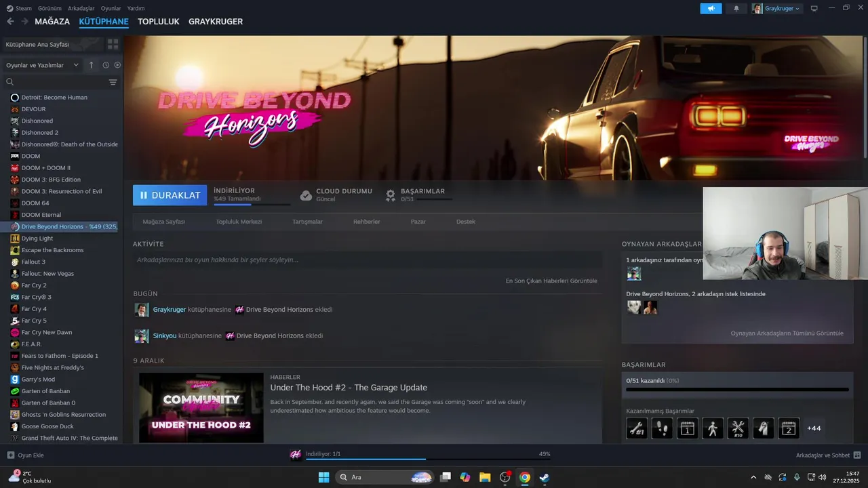Select DOOM Eternal in the library

pos(41,215)
